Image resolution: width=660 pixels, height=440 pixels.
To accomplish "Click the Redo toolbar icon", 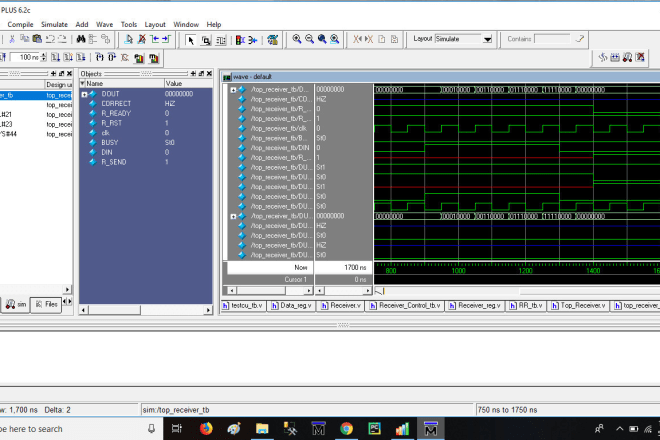I will coord(62,39).
